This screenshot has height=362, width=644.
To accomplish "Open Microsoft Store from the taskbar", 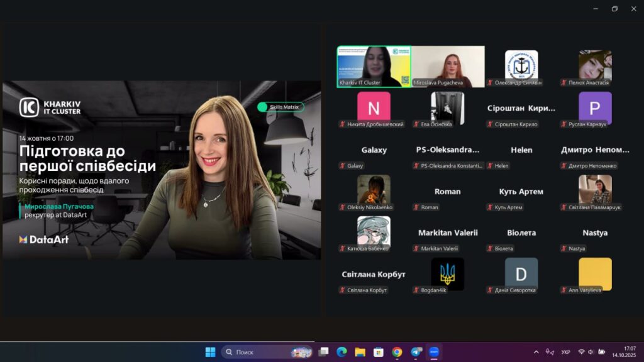I will point(378,352).
